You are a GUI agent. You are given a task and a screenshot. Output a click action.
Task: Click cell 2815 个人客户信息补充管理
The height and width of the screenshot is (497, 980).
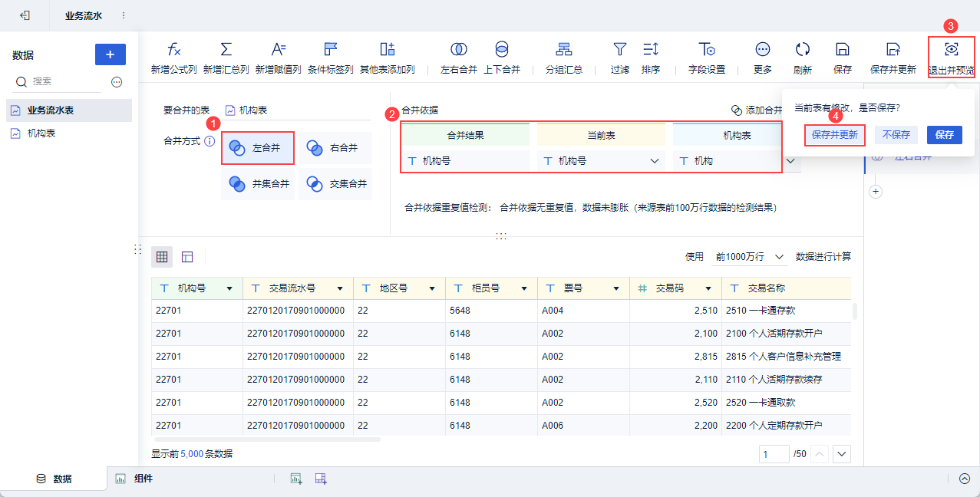[787, 357]
